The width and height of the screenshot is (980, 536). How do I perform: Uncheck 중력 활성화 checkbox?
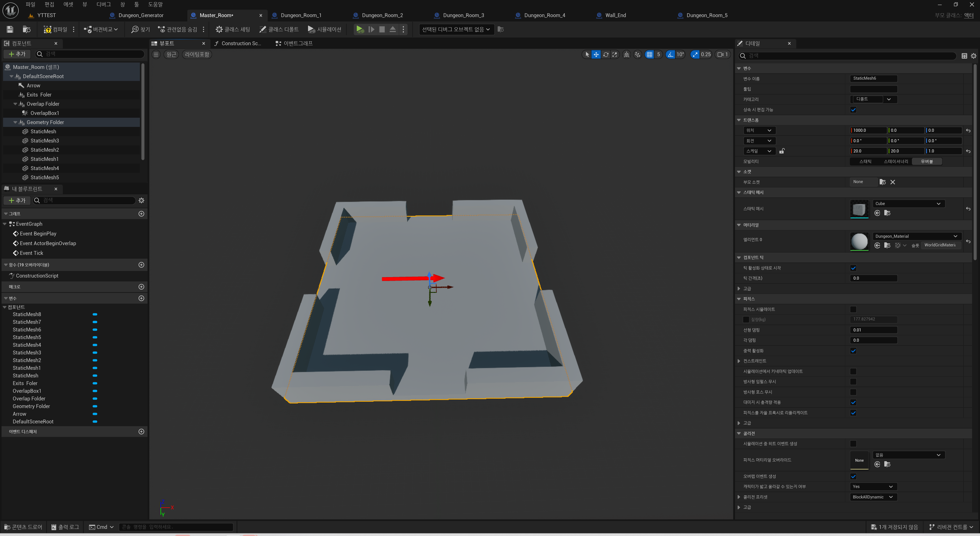pyautogui.click(x=853, y=351)
